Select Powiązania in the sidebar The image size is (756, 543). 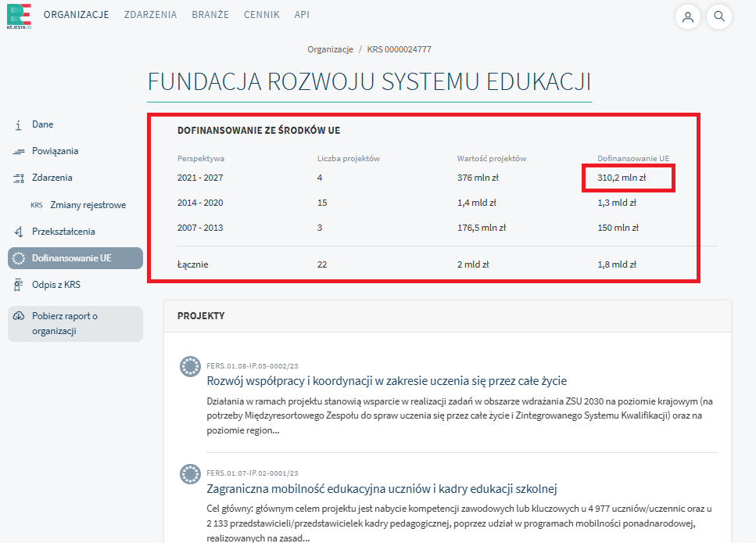(55, 151)
